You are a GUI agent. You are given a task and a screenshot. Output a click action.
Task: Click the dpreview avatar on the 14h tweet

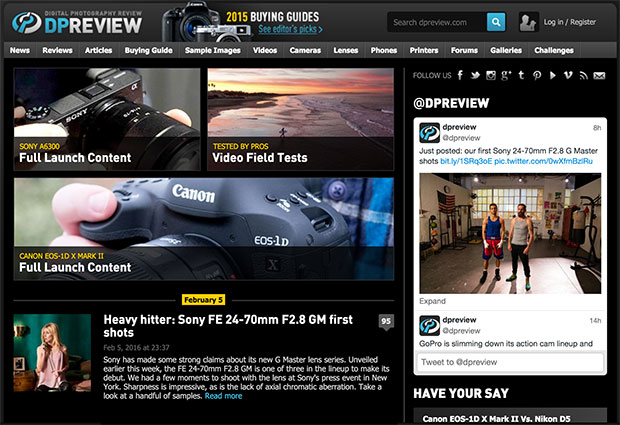point(429,325)
